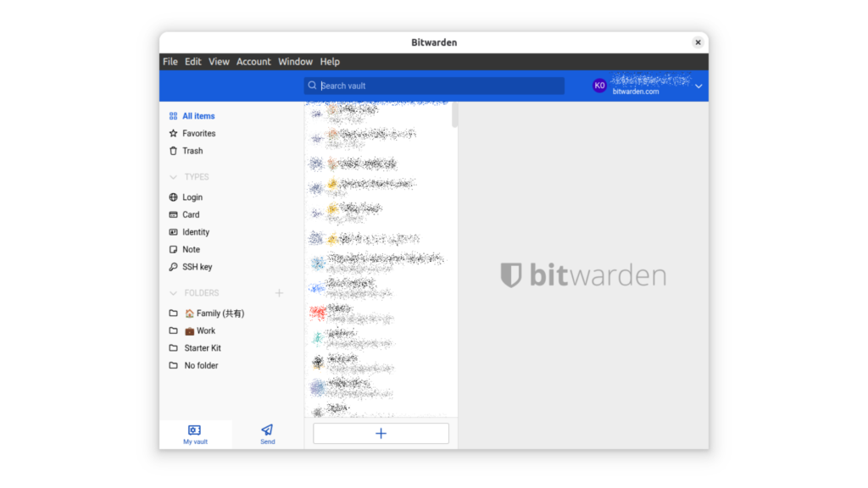Image resolution: width=868 pixels, height=488 pixels.
Task: Filter by Note type
Action: tap(191, 250)
